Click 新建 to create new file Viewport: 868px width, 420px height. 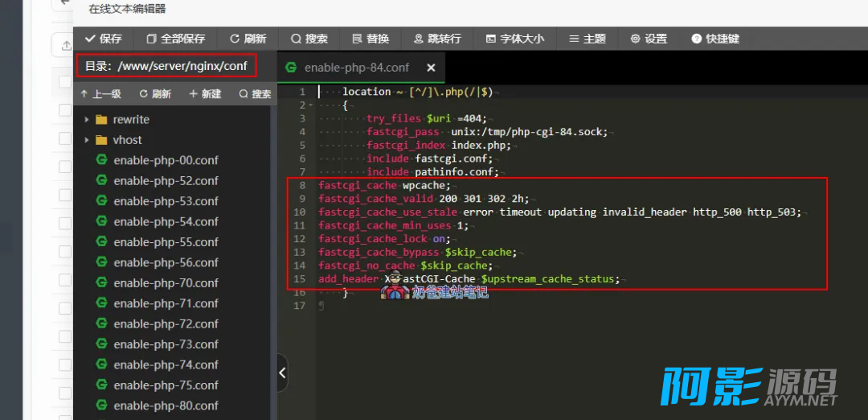[205, 94]
